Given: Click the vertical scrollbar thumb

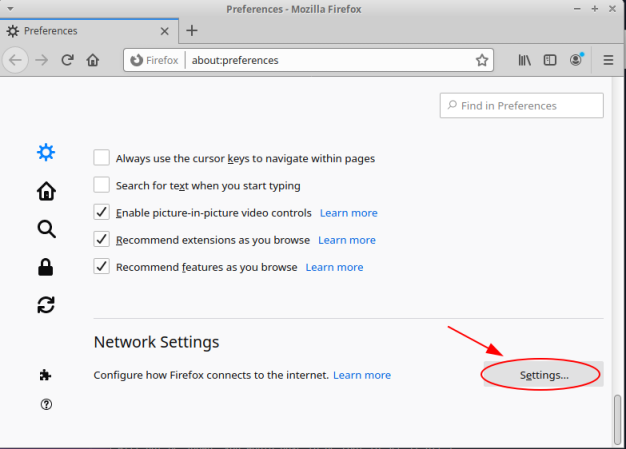Looking at the screenshot, I should (x=617, y=418).
